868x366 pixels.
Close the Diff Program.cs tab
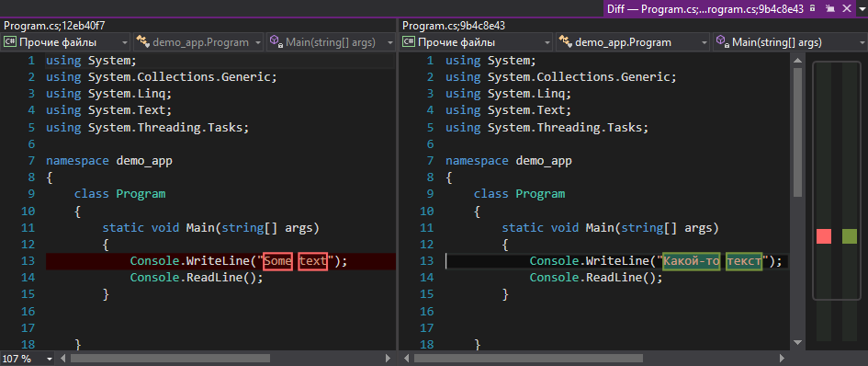tap(847, 8)
